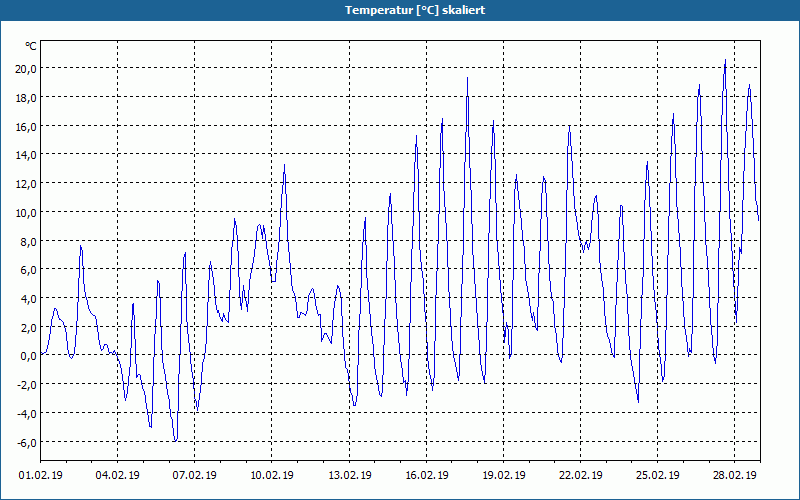Click the lowest temperature dip near -6°C
Viewport: 800px width, 500px height.
[x=175, y=440]
